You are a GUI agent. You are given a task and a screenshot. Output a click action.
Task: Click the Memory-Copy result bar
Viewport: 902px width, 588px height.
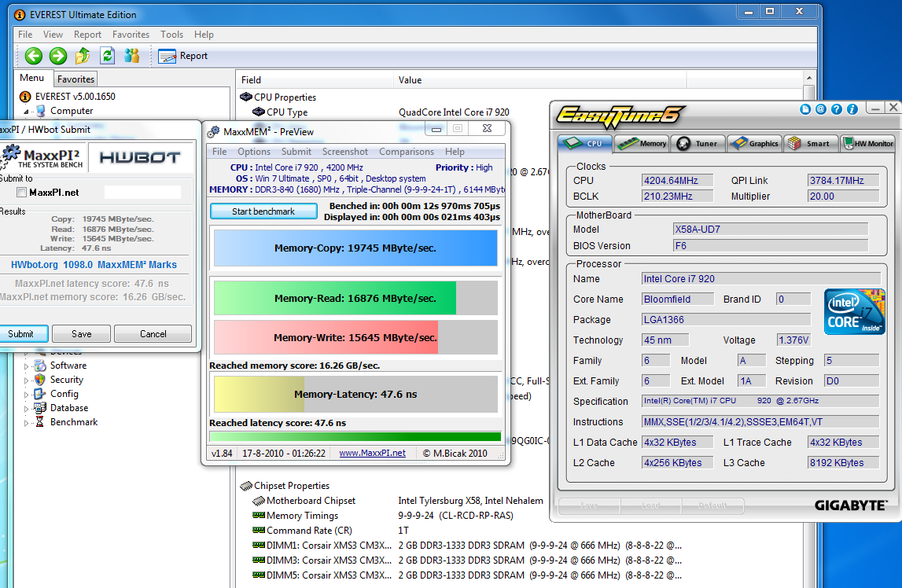pos(355,248)
